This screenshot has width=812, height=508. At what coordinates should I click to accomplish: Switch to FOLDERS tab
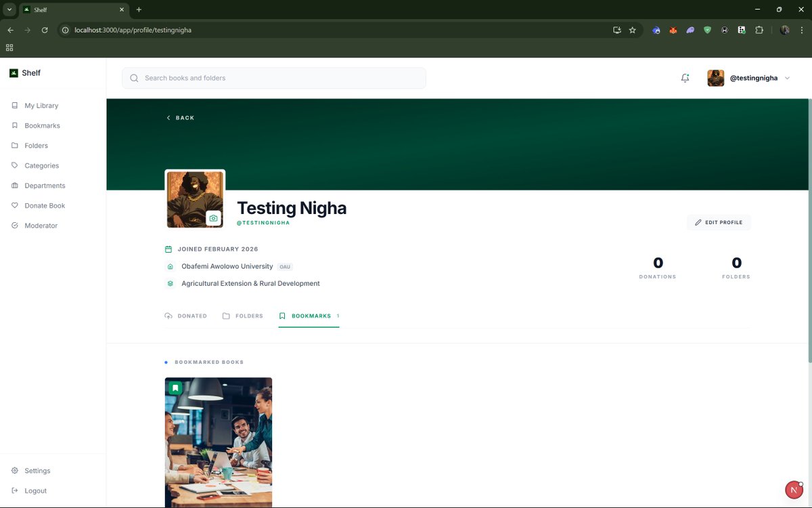tap(243, 316)
